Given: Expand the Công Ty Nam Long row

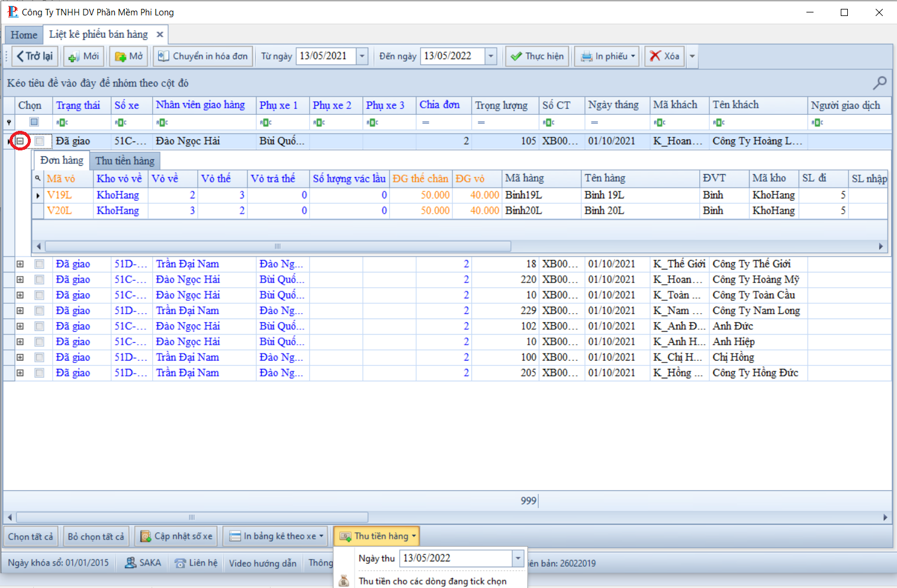Looking at the screenshot, I should point(20,310).
